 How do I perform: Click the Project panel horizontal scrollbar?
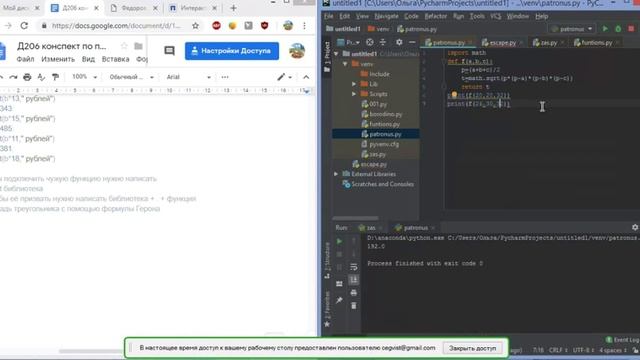pyautogui.click(x=355, y=218)
